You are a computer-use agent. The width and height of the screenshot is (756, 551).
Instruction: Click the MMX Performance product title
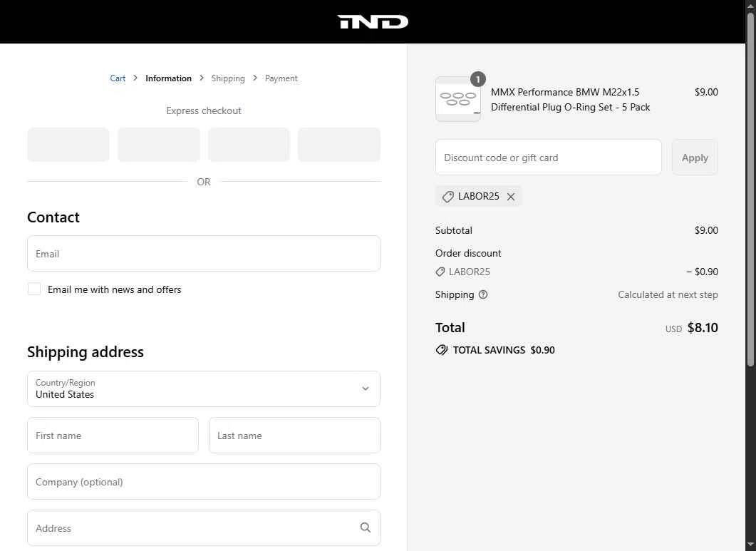pyautogui.click(x=570, y=99)
